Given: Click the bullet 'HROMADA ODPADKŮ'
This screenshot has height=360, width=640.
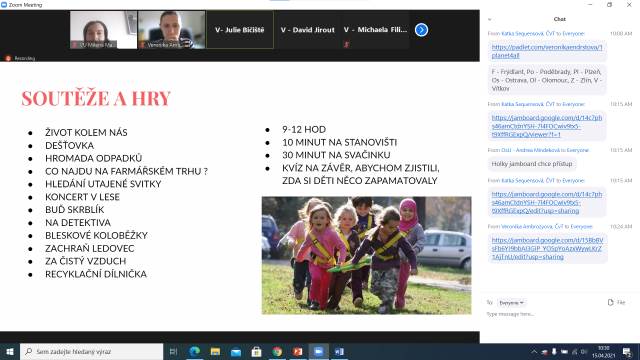Looking at the screenshot, I should (x=93, y=158).
